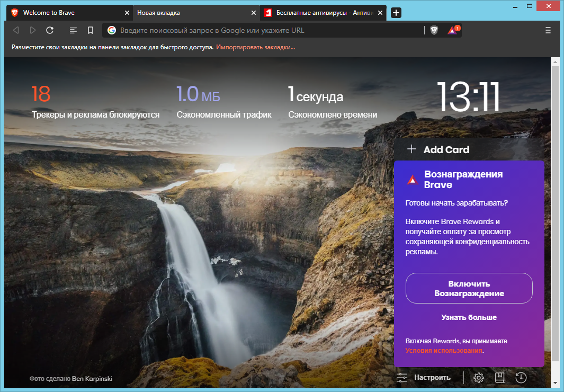Click the Узнать больше link
Screen dimensions: 564x392
coord(469,317)
